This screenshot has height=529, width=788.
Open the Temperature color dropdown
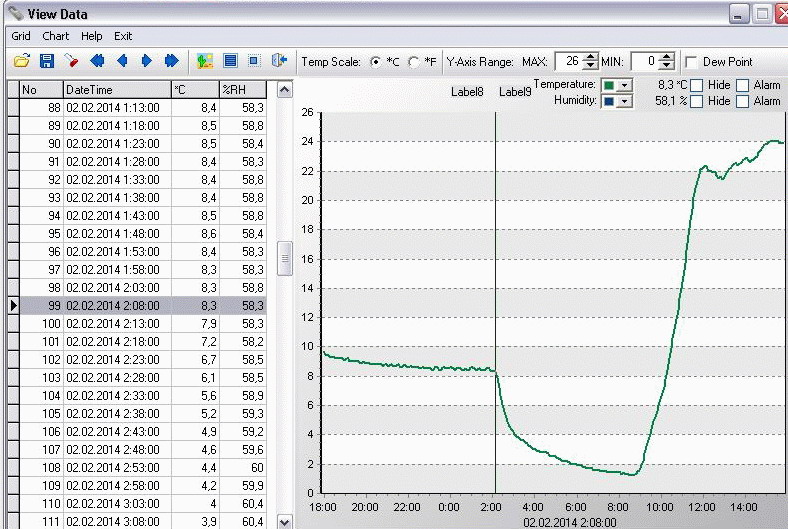(625, 86)
